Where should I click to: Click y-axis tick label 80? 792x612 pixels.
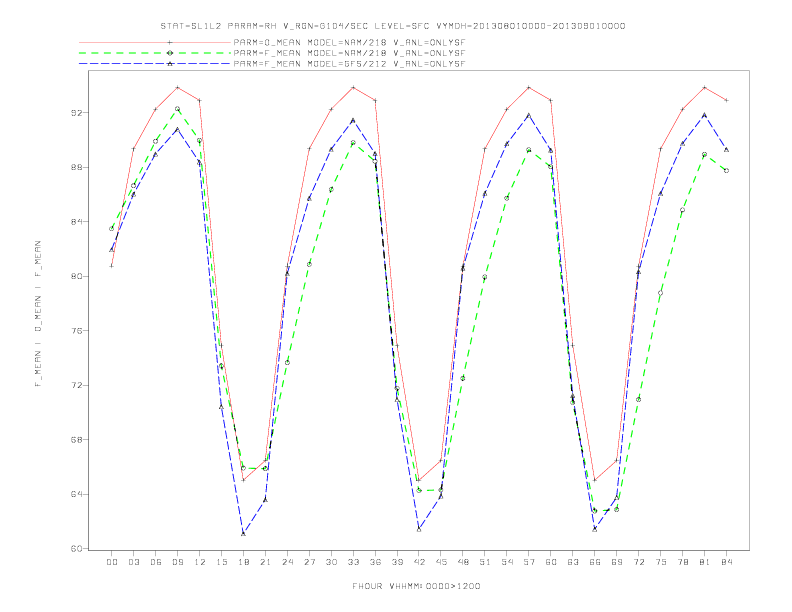(x=76, y=276)
